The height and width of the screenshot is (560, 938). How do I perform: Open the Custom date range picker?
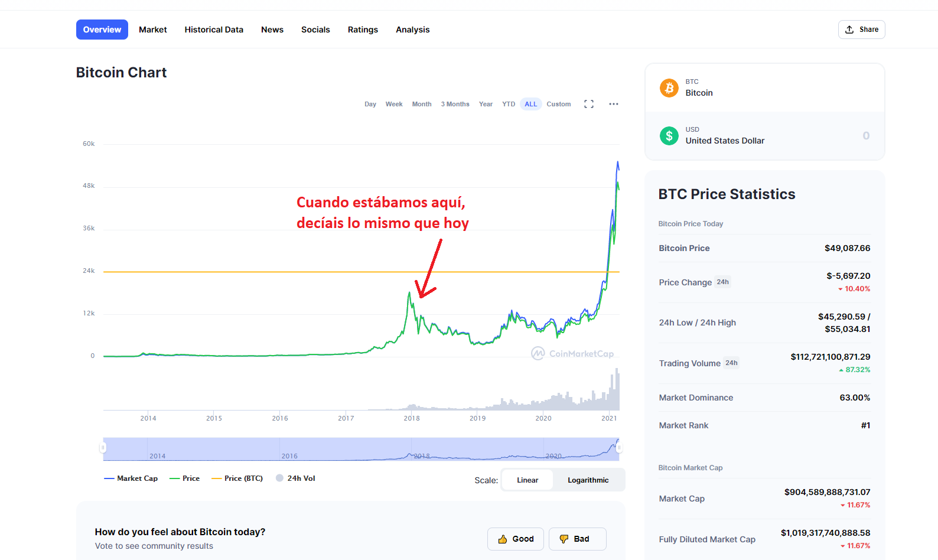click(x=558, y=104)
